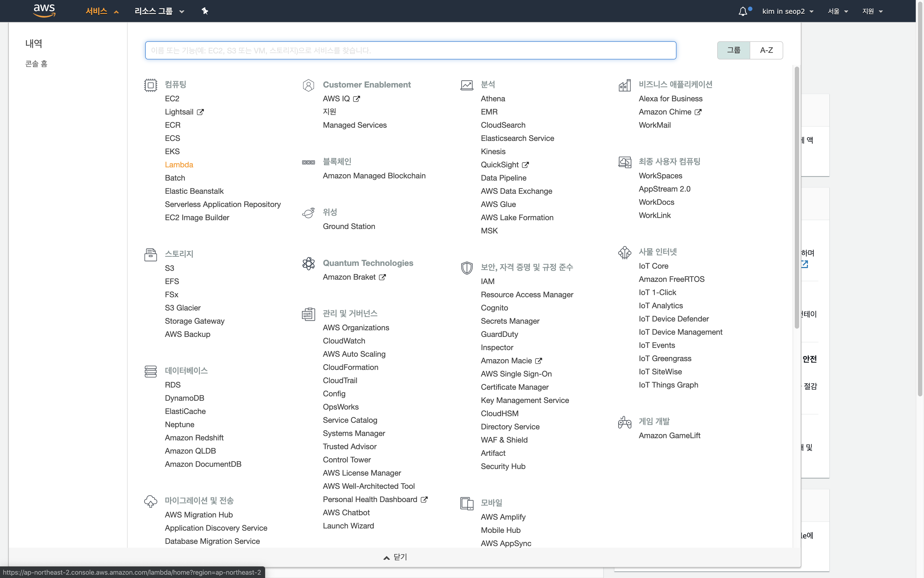The image size is (924, 578).
Task: Click the 최종 사용자 컴퓨팅 category icon
Action: tap(625, 162)
